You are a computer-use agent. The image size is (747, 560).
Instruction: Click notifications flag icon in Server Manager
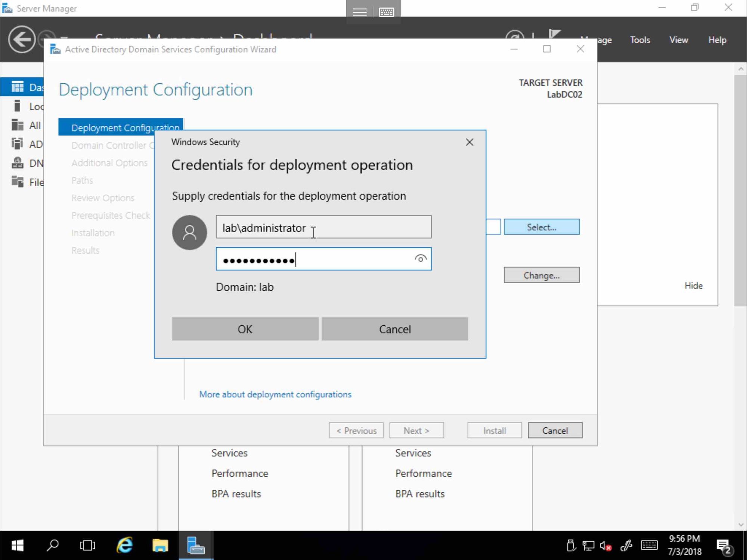[x=555, y=34]
